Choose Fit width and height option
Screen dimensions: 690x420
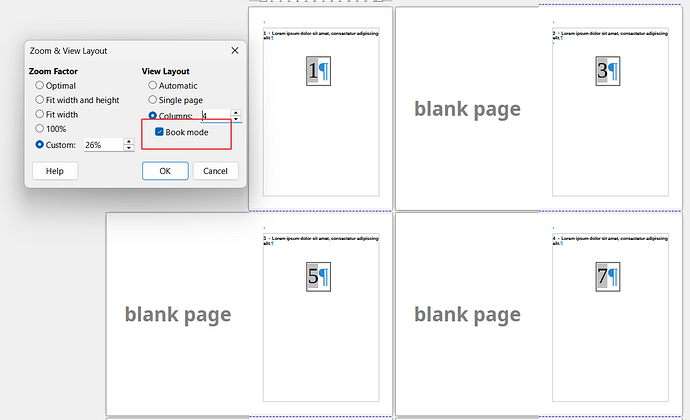click(40, 100)
